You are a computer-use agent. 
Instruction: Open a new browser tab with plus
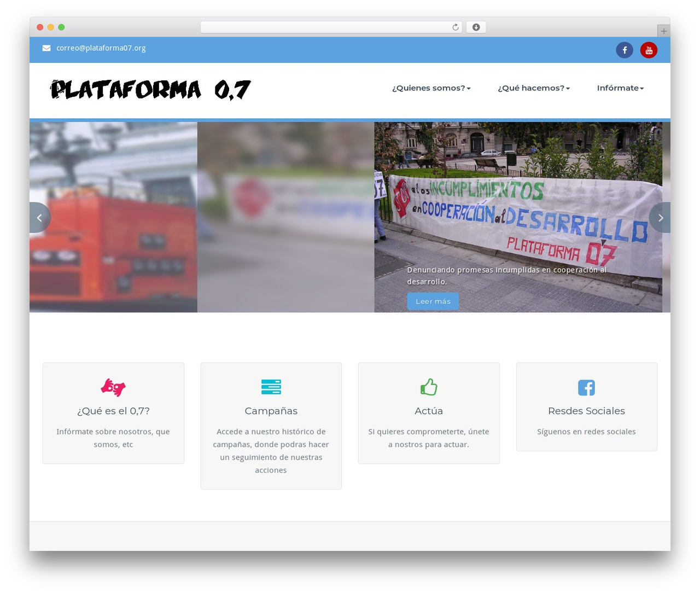663,31
